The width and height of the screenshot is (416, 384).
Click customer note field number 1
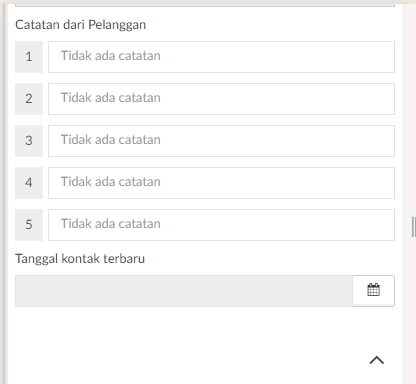(x=221, y=57)
